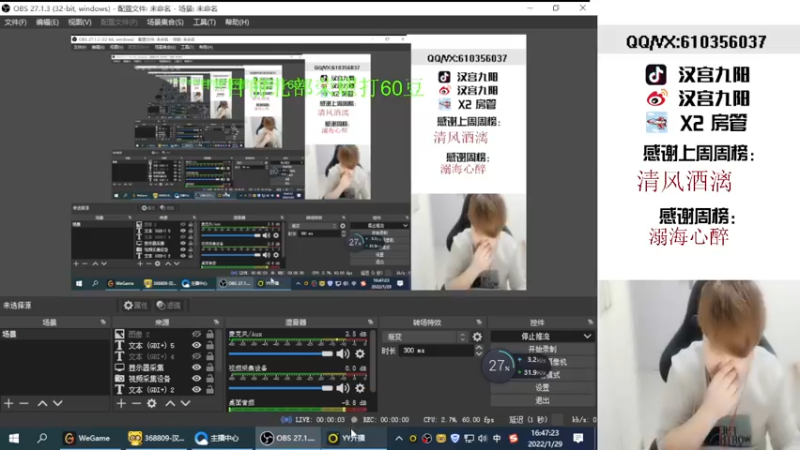The height and width of the screenshot is (450, 800).
Task: Open OBS 设置 from Controls panel
Action: pos(543,388)
